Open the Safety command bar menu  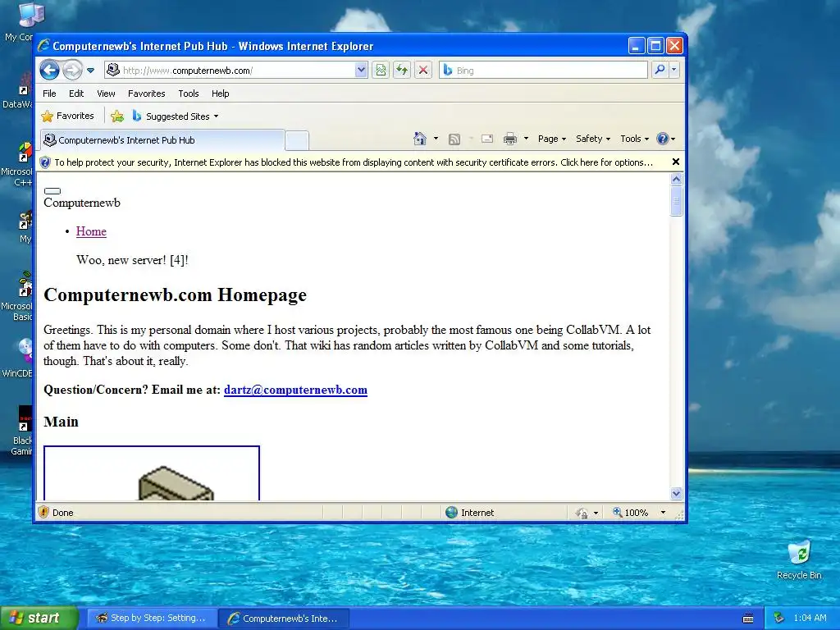[593, 139]
